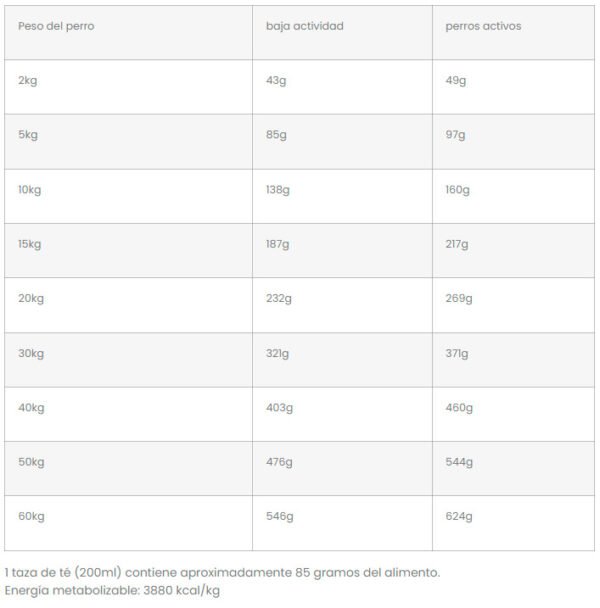600x608 pixels.
Task: Click the 97g cell in active column
Action: (514, 142)
